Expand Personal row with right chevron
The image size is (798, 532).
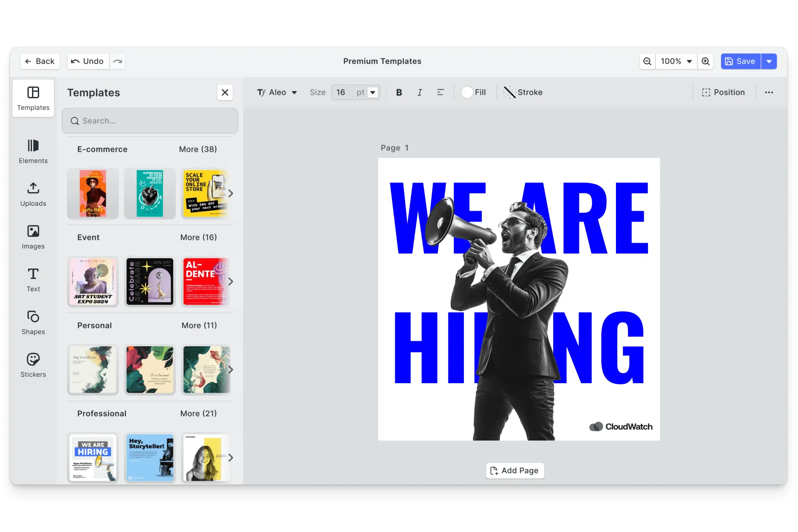(231, 369)
